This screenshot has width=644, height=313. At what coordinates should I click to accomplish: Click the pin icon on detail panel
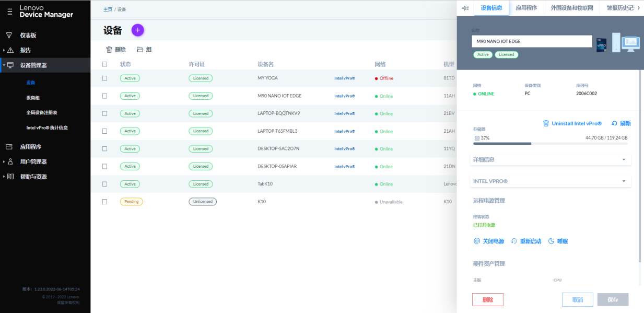[465, 8]
